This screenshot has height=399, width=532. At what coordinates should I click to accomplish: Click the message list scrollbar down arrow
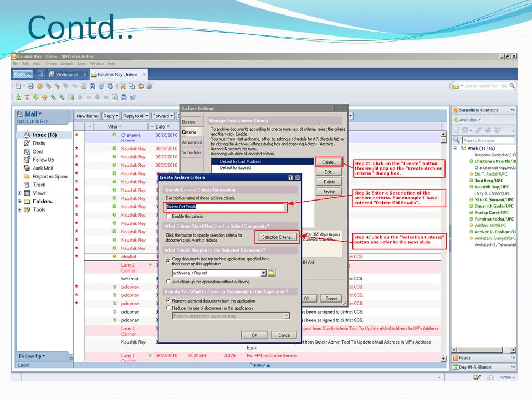(443, 359)
